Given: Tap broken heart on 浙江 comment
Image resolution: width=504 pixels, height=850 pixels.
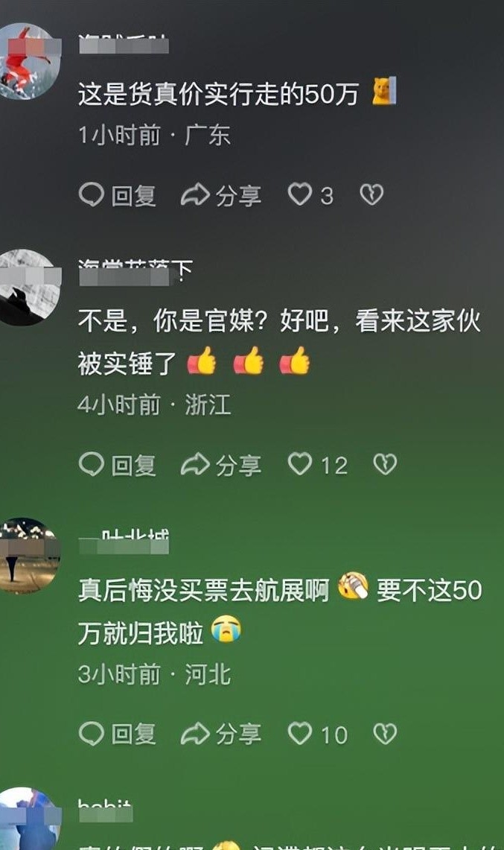Looking at the screenshot, I should [386, 465].
